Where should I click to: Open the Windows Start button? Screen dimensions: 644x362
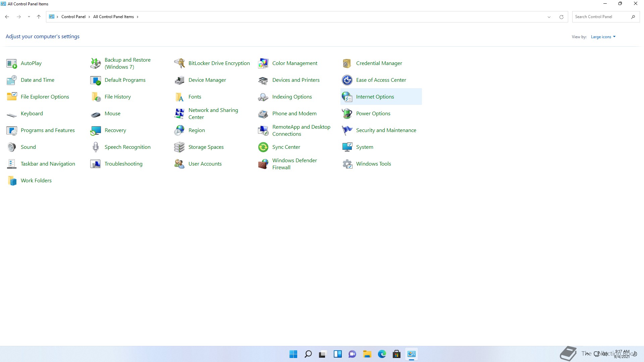(x=293, y=354)
